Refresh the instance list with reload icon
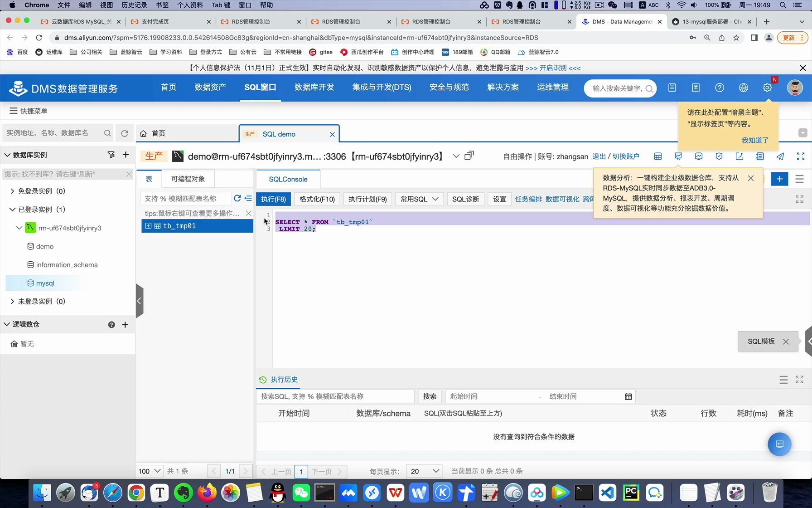This screenshot has width=812, height=508. pos(125,133)
